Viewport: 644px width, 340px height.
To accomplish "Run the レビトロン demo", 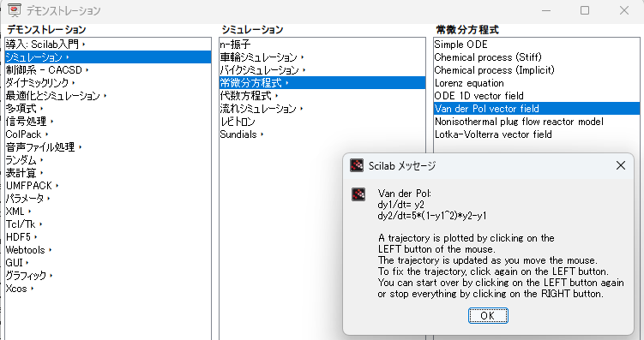I will coord(322,122).
